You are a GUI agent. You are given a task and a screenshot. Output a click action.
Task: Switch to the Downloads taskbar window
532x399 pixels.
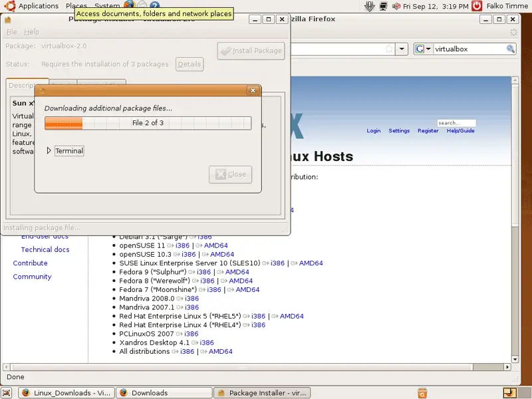164,393
